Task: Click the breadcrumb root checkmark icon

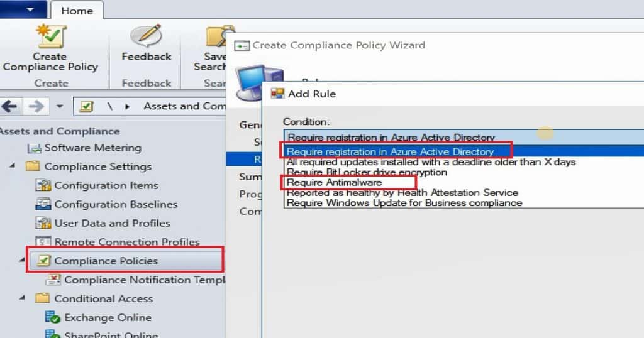Action: pyautogui.click(x=86, y=107)
